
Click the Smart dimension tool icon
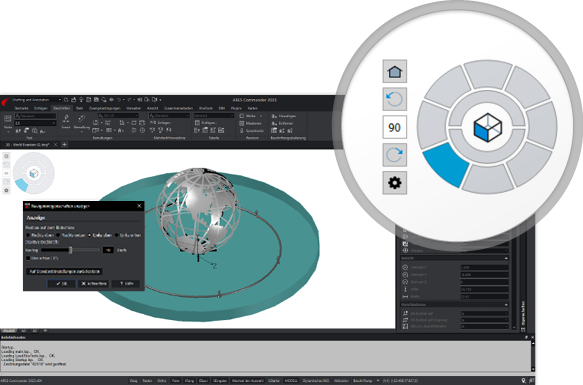click(x=66, y=119)
